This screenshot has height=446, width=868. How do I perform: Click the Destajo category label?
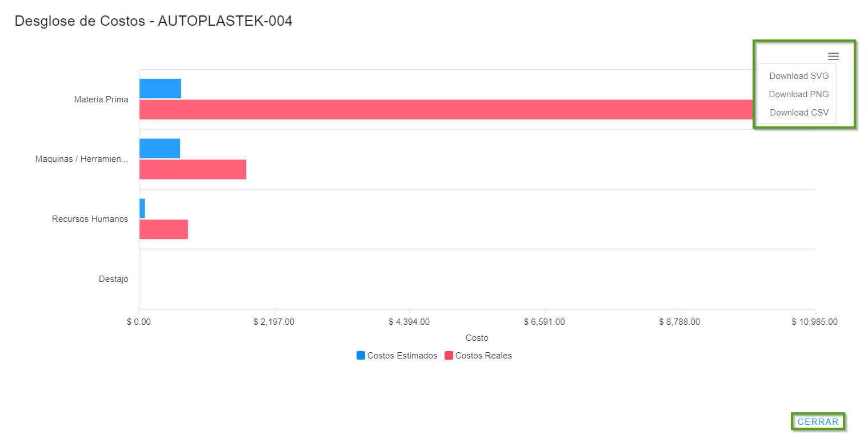(x=113, y=279)
